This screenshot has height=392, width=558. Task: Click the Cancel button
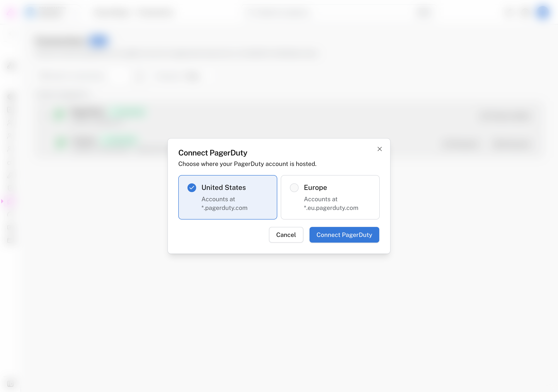pos(286,235)
